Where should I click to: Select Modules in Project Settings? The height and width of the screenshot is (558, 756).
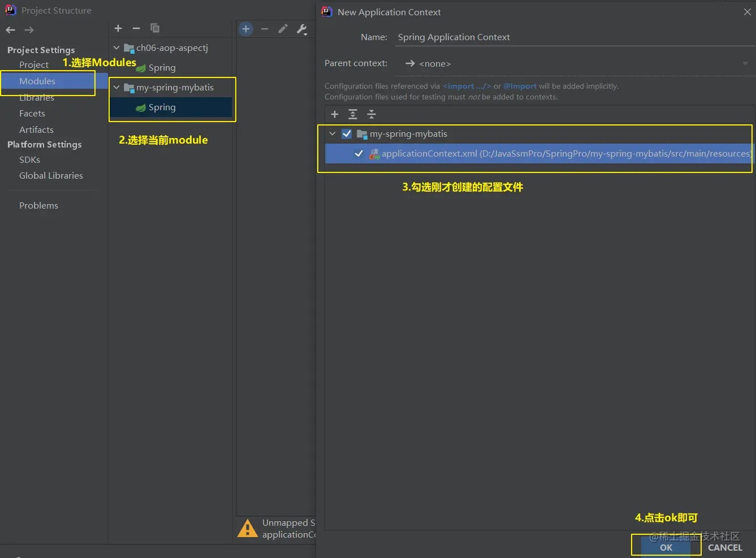tap(37, 81)
